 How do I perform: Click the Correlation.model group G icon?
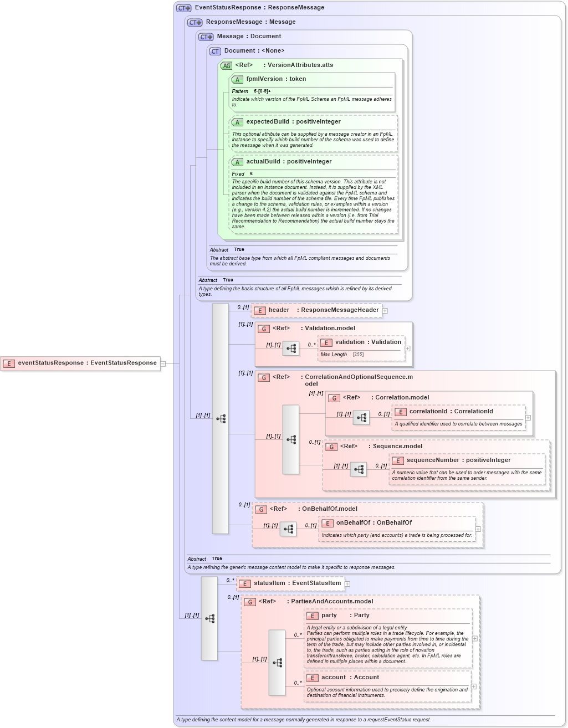point(334,398)
